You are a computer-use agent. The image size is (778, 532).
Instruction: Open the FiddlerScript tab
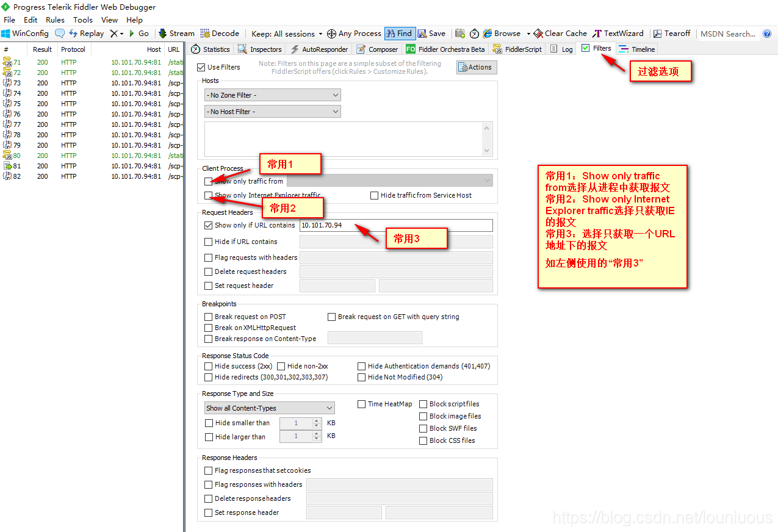[x=517, y=49]
